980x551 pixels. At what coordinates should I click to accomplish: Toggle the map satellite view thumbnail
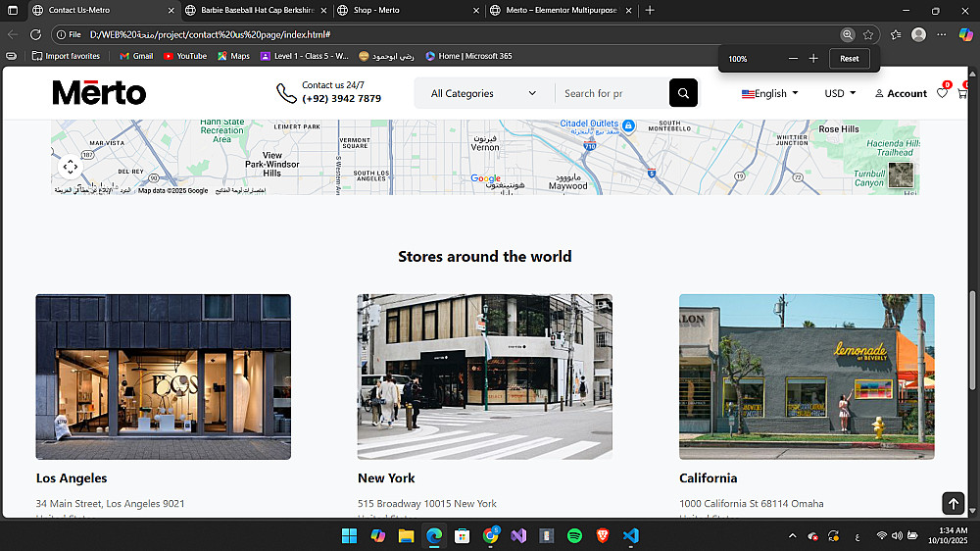[901, 175]
